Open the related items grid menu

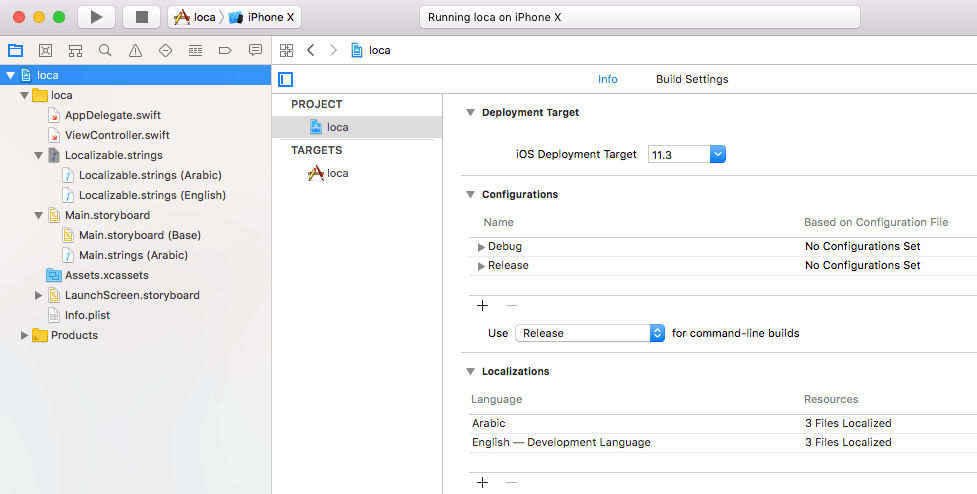pos(287,50)
